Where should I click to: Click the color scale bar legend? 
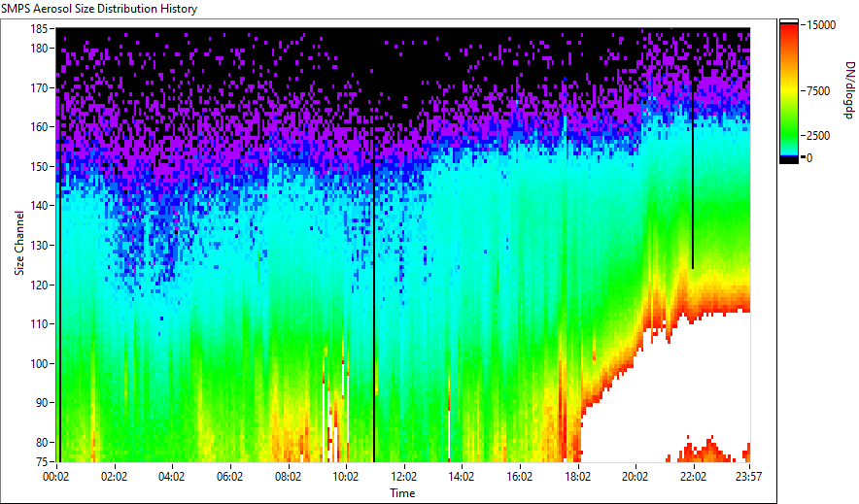click(789, 91)
